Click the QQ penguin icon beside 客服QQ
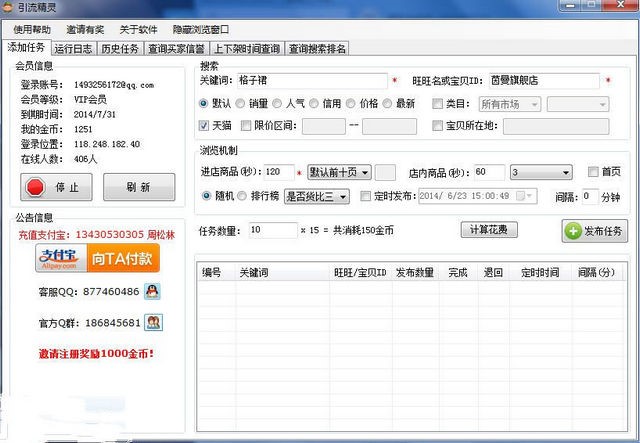640x443 pixels. [x=152, y=292]
